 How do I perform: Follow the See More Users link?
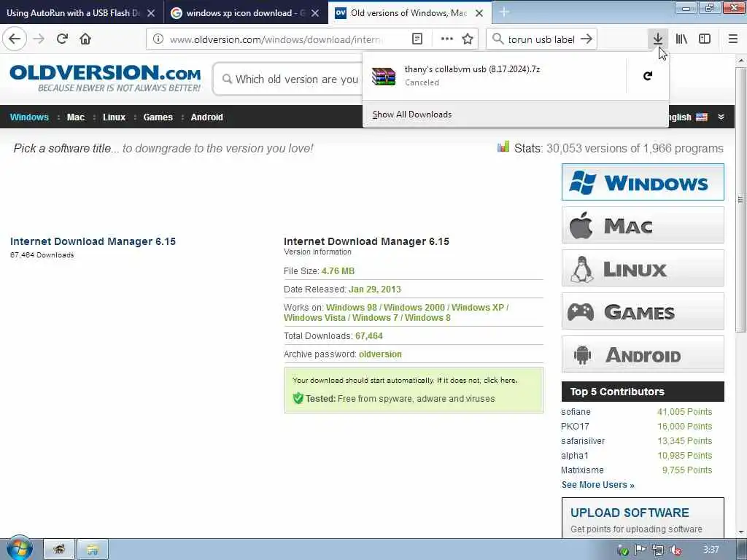click(598, 485)
